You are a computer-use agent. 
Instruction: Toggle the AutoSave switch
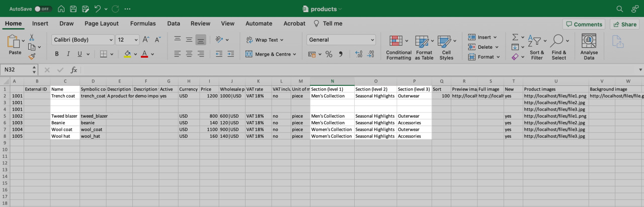tap(43, 9)
